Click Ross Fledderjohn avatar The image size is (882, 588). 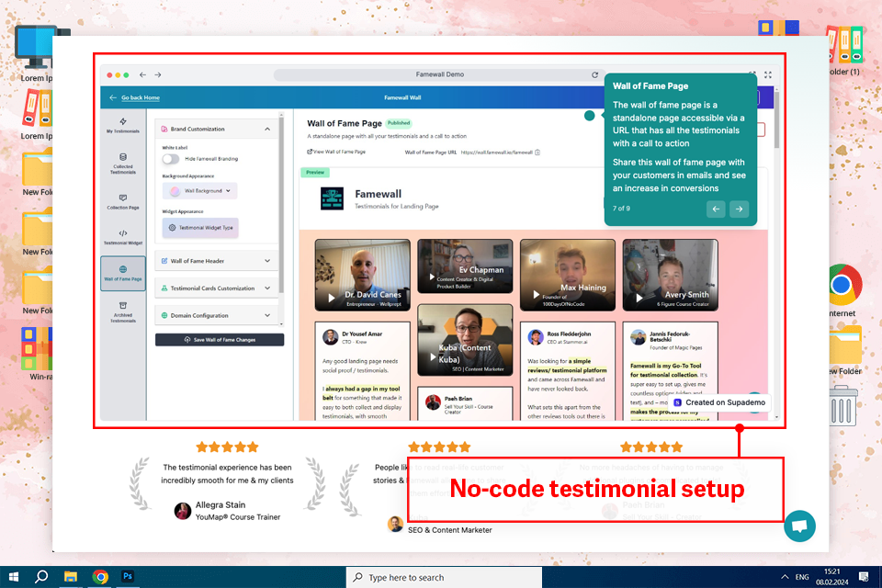(536, 337)
